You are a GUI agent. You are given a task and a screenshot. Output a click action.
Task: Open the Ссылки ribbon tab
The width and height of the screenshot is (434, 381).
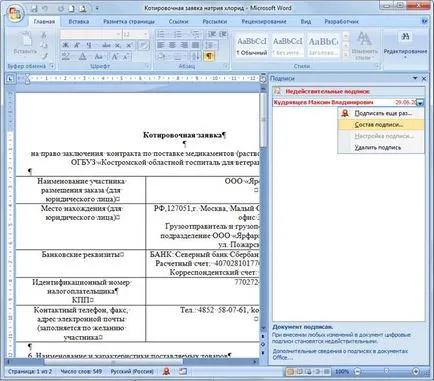178,21
